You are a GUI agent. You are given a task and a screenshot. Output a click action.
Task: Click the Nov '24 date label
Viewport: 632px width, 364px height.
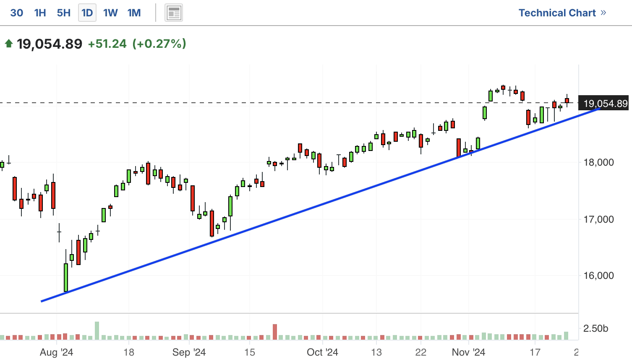(x=468, y=352)
